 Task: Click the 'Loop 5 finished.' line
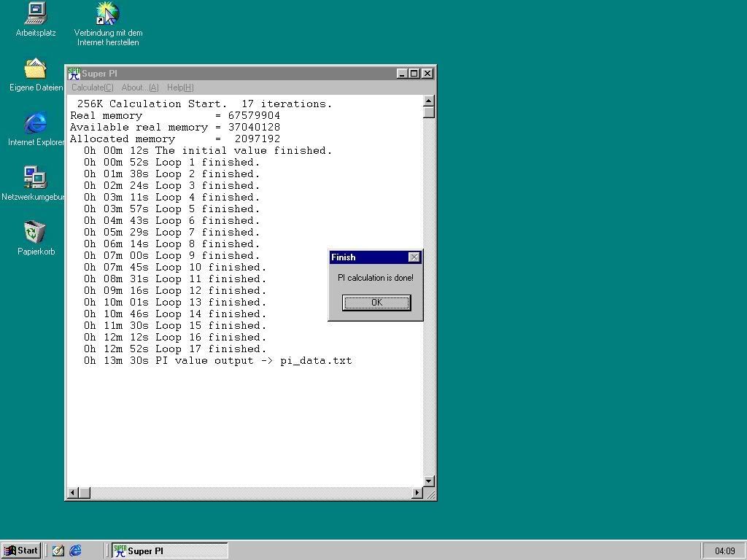pos(171,209)
